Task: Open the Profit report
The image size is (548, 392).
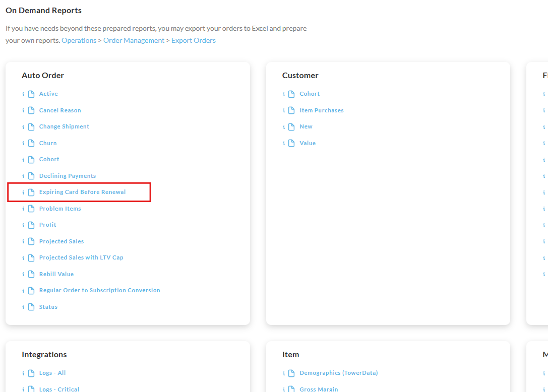Action: pyautogui.click(x=47, y=225)
